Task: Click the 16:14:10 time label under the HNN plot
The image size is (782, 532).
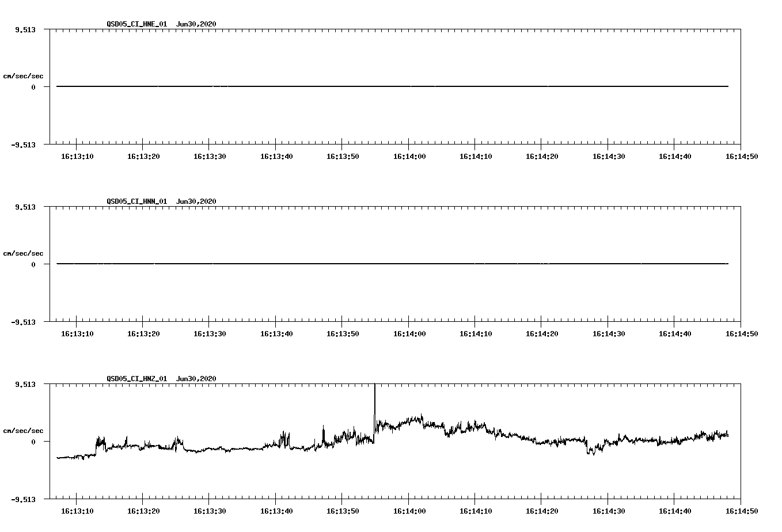Action: [x=476, y=333]
